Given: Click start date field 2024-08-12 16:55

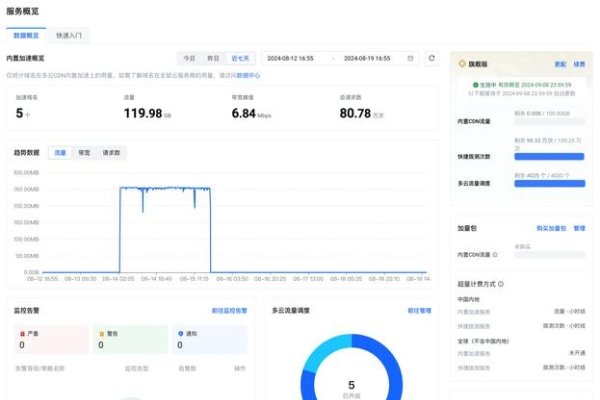Looking at the screenshot, I should point(290,59).
